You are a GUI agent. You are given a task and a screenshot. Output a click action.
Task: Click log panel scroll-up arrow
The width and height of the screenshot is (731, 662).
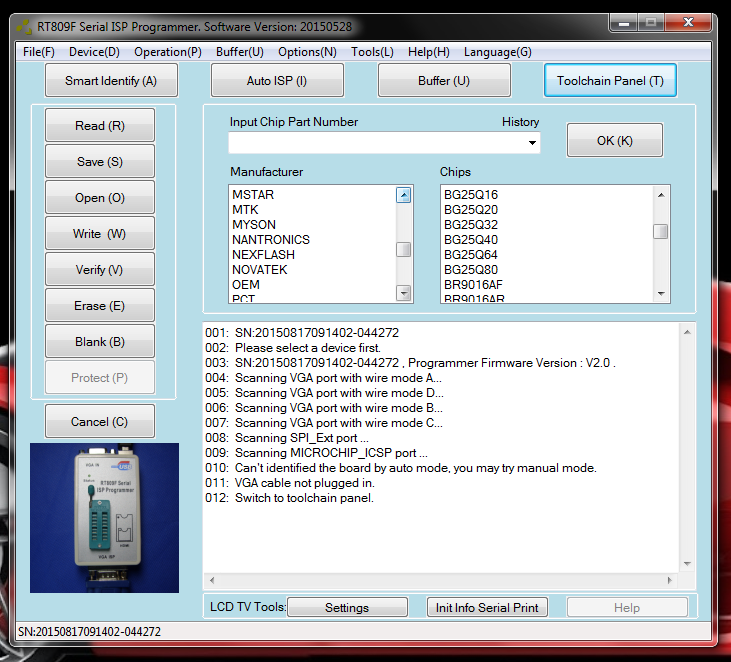[x=687, y=332]
